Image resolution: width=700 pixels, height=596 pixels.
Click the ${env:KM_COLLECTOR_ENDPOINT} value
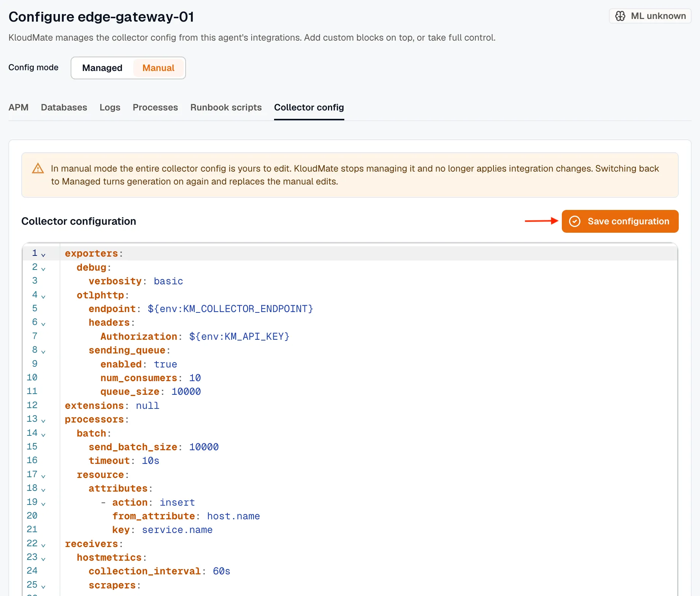230,309
